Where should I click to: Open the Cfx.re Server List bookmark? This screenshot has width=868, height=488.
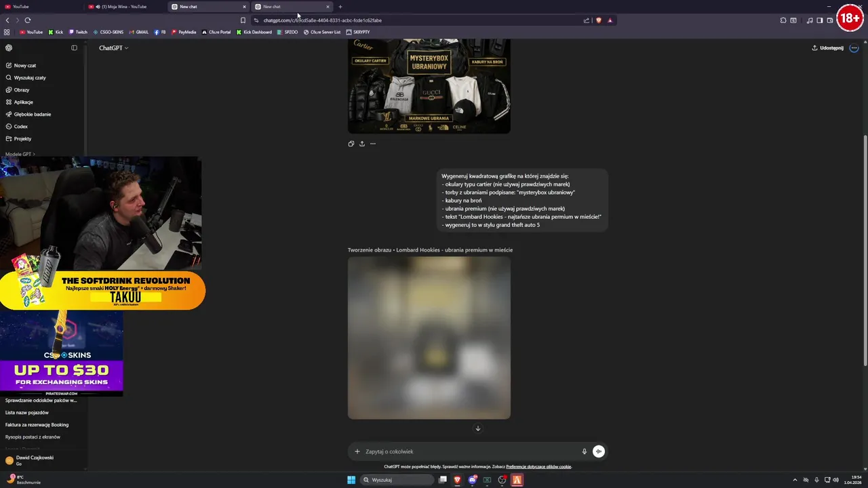point(322,32)
